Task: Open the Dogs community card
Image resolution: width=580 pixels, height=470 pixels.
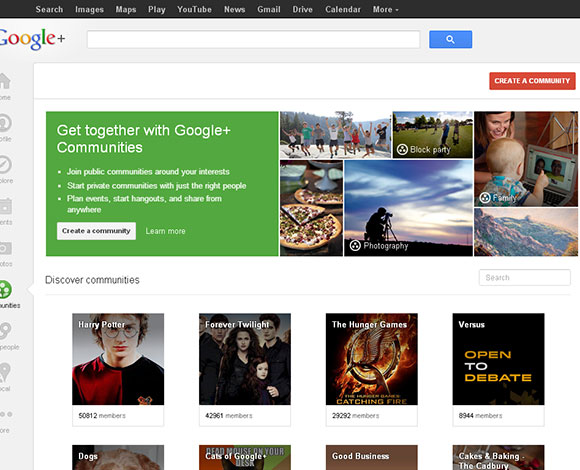Action: [118, 457]
